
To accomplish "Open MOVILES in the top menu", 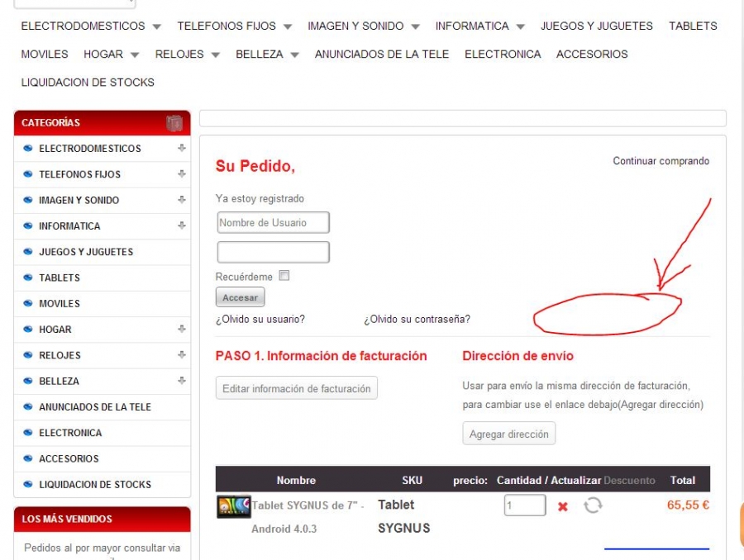I will coord(45,54).
